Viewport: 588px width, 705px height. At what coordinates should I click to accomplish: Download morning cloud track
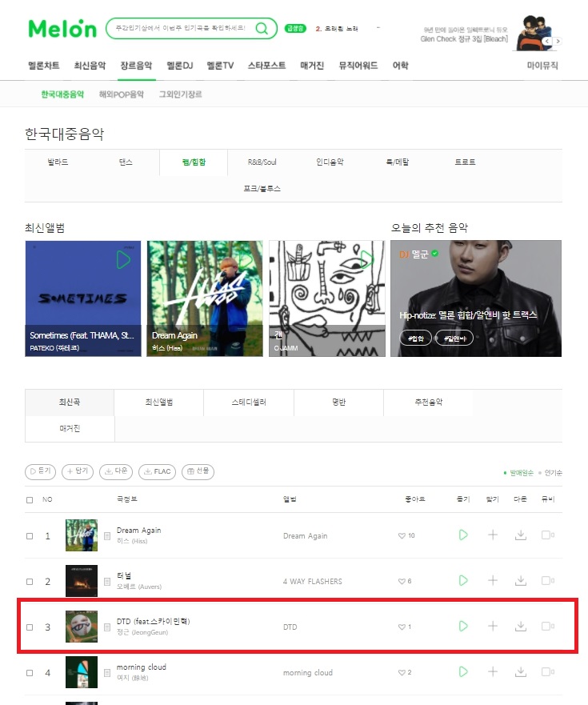521,671
